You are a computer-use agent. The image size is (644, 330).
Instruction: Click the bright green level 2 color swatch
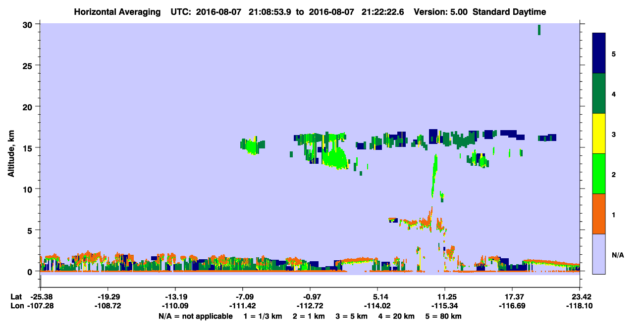[x=599, y=174]
